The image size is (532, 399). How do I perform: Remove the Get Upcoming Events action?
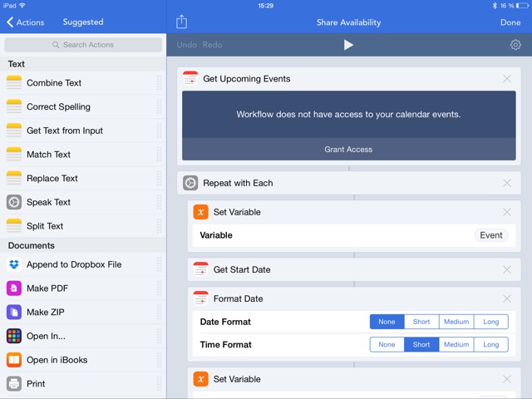click(x=507, y=79)
